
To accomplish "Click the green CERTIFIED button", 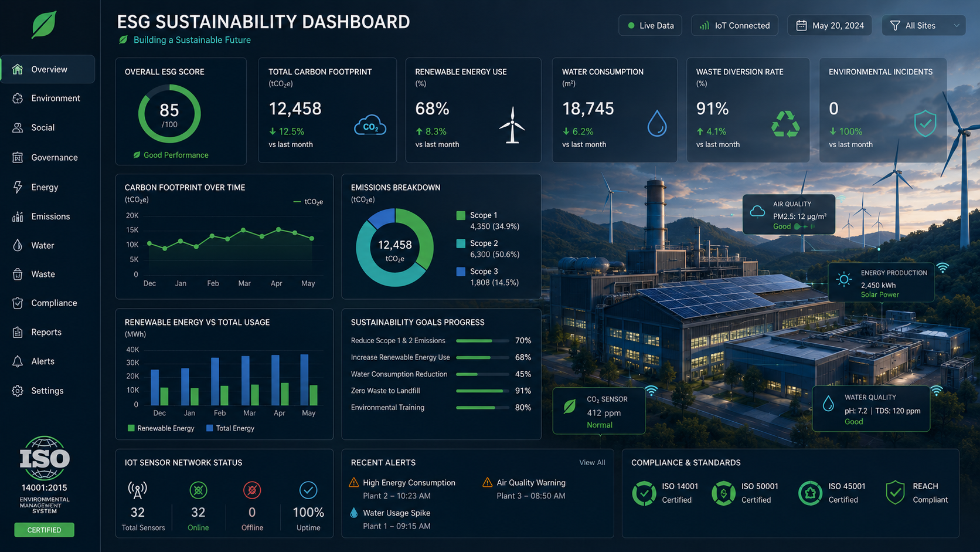I will (44, 530).
